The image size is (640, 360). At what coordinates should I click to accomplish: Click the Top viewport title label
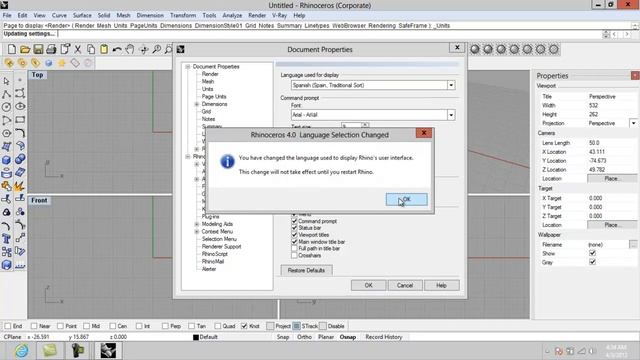tap(37, 75)
